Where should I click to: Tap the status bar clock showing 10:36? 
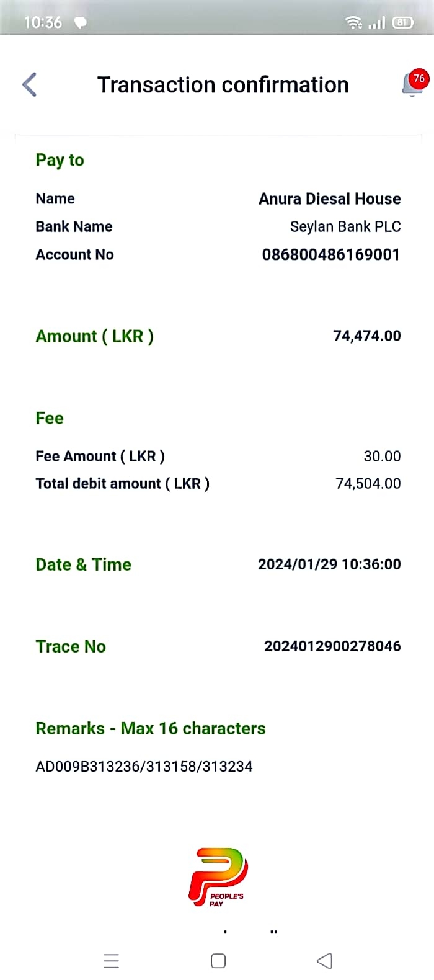tap(43, 23)
